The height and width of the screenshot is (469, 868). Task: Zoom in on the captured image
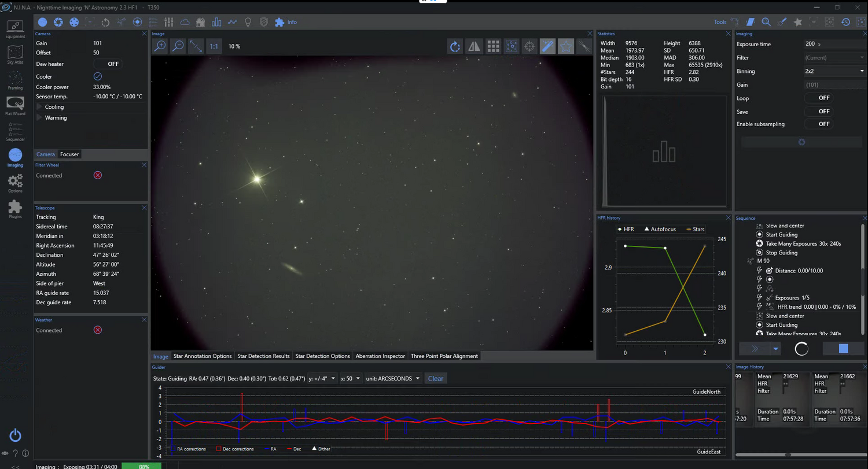(160, 46)
